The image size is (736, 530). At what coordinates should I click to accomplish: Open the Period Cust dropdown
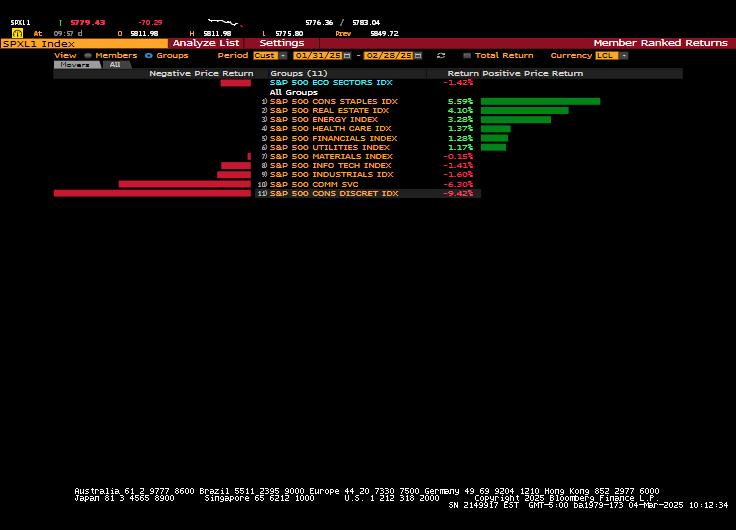(270, 55)
